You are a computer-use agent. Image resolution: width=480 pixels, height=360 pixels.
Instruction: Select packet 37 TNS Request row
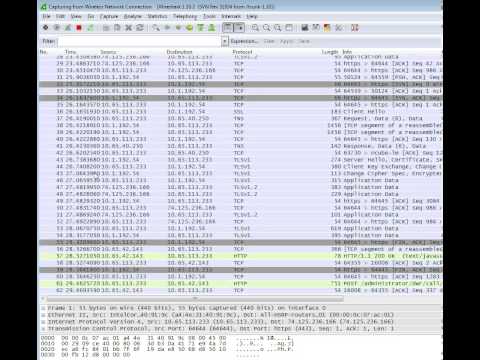241,118
